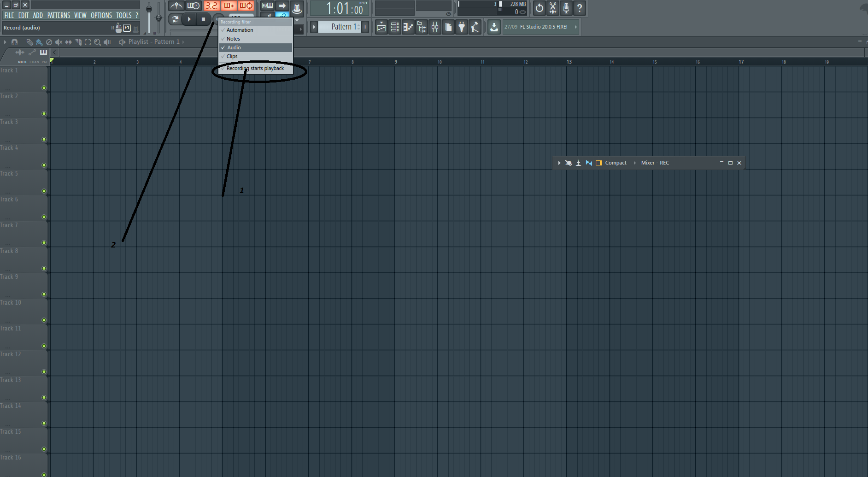Toggle the overdub recording button
The height and width of the screenshot is (477, 868).
[x=229, y=6]
